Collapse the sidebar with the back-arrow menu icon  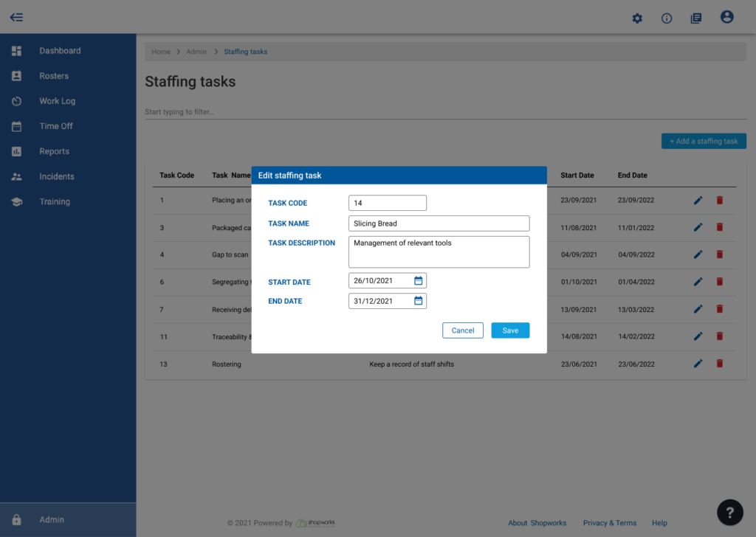[x=16, y=18]
